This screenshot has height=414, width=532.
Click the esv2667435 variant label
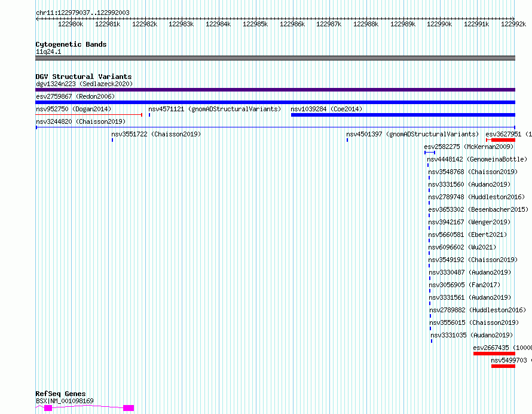pyautogui.click(x=503, y=348)
